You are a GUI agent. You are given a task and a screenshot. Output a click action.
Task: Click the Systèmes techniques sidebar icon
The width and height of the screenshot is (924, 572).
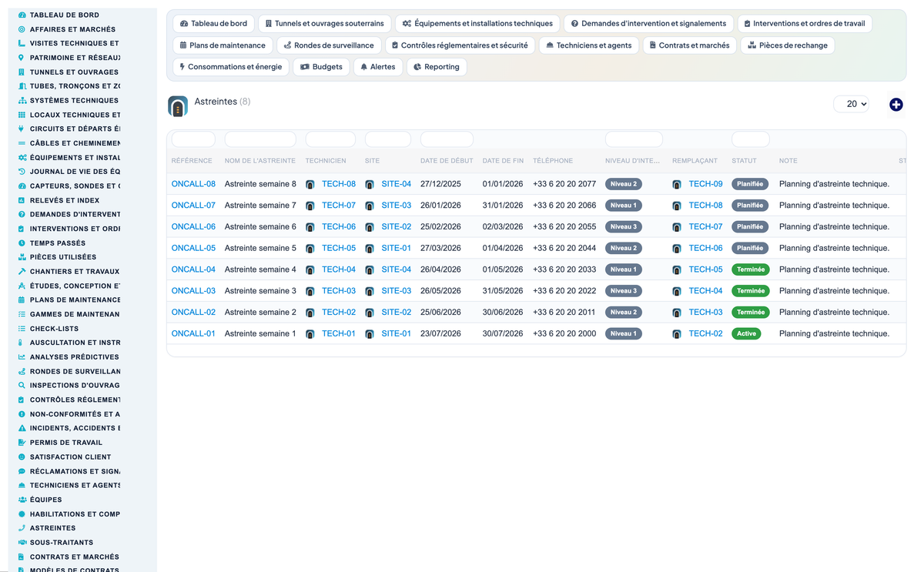pyautogui.click(x=22, y=101)
